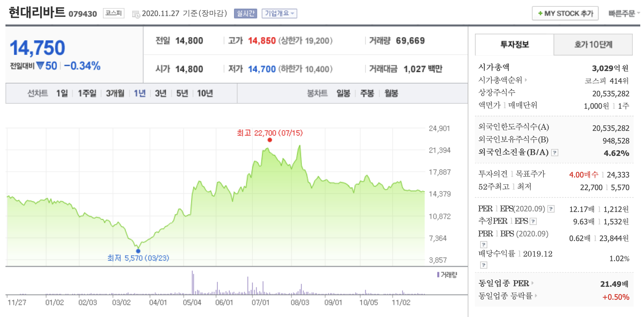Open the 기업개요 dropdown
This screenshot has height=317, width=644.
click(279, 14)
